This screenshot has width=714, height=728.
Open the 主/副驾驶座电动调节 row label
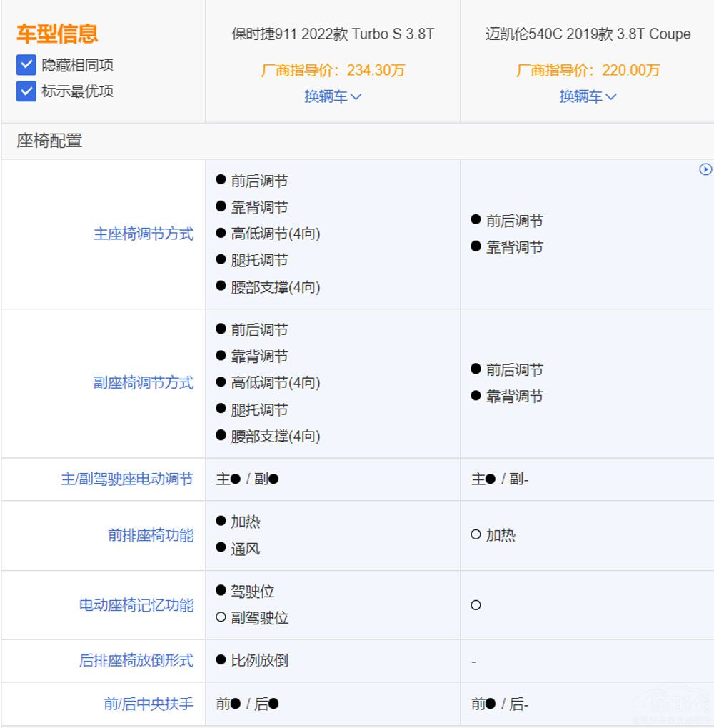[127, 479]
